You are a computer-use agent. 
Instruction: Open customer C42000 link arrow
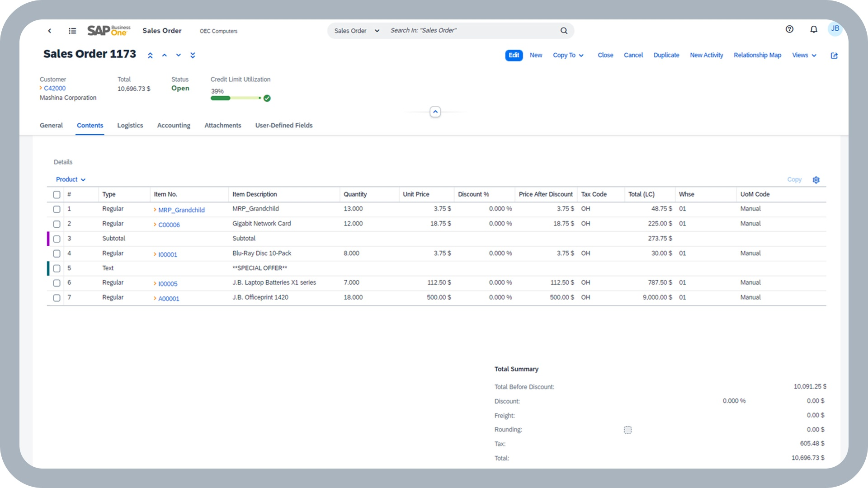click(x=41, y=88)
